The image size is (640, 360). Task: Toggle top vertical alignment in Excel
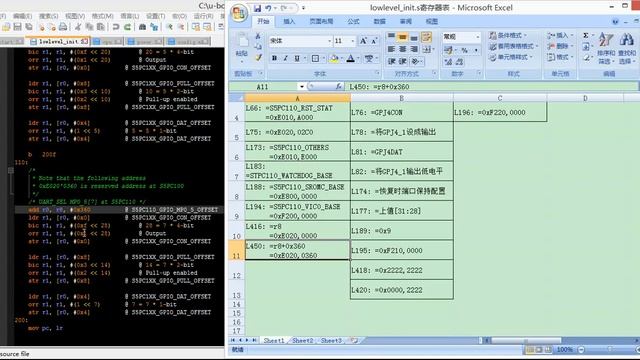[x=391, y=37]
